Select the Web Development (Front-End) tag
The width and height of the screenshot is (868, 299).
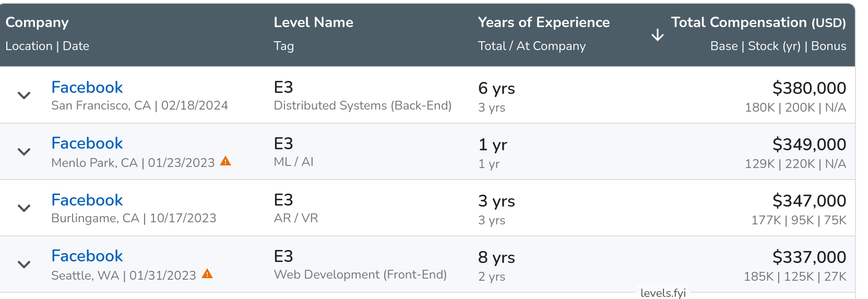360,274
